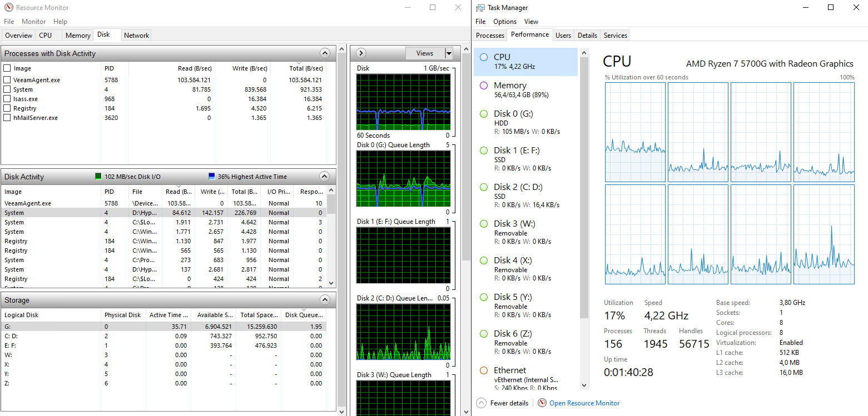Tick the hMailServer.exe process checkbox
The image size is (868, 416).
7,118
